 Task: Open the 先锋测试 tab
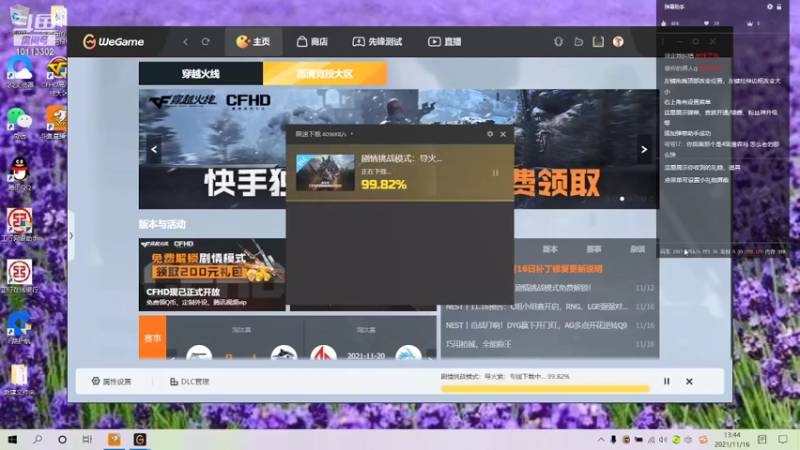[x=378, y=41]
